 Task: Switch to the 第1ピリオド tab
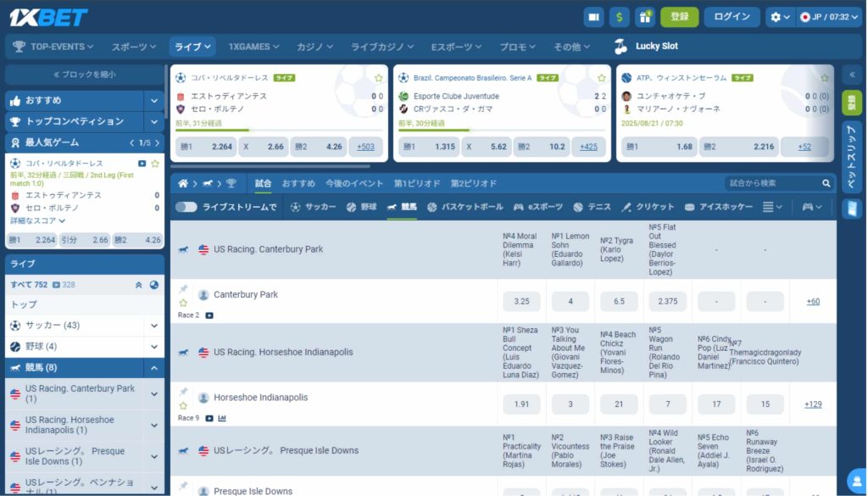(417, 183)
